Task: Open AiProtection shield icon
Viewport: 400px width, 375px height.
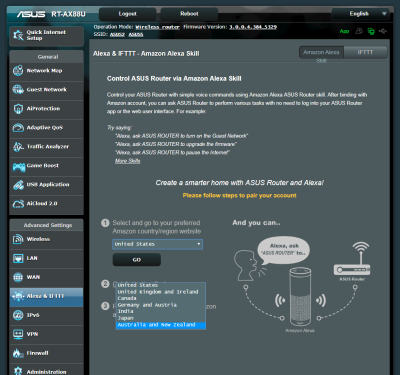Action: point(18,109)
